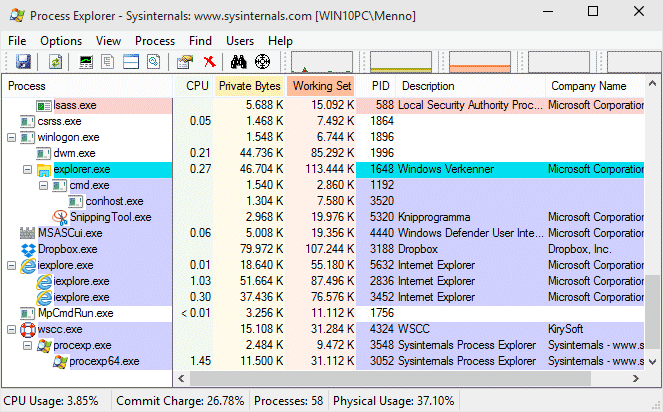Click the Process Explorer title bar icon

(17, 16)
